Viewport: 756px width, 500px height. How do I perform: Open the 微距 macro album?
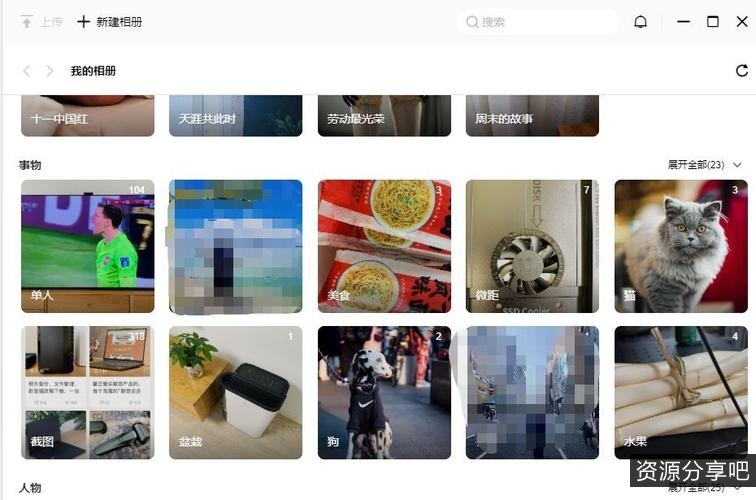(x=532, y=246)
